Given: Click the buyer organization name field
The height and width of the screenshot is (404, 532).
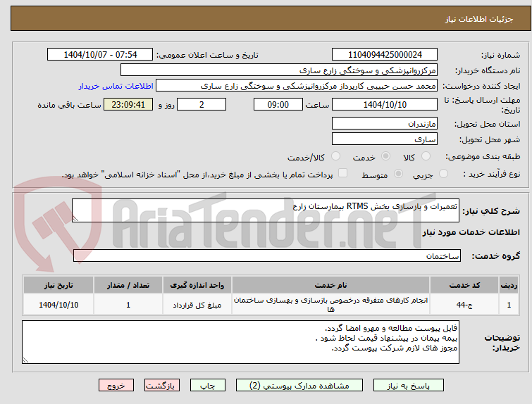Looking at the screenshot, I should click(279, 70).
